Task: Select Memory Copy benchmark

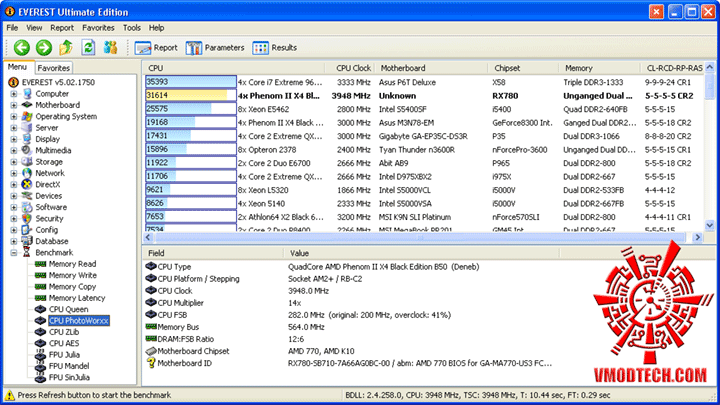Action: click(x=73, y=287)
